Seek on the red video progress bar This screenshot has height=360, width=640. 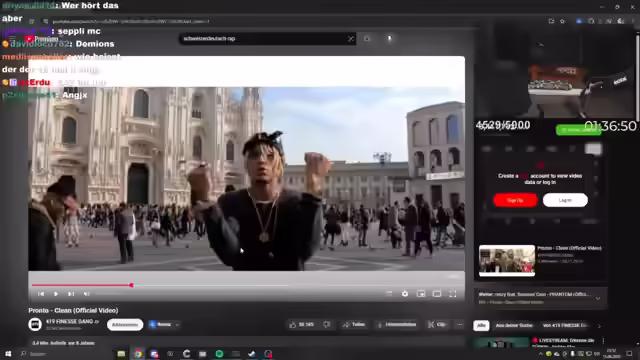[x=246, y=285]
